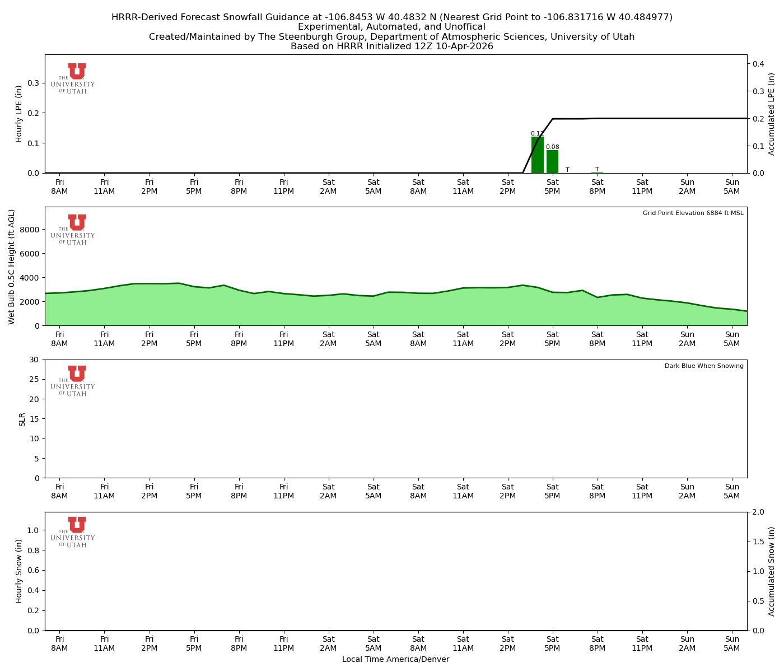Click the HRRR-Derived Forecast title text
784x672 pixels.
[x=391, y=17]
